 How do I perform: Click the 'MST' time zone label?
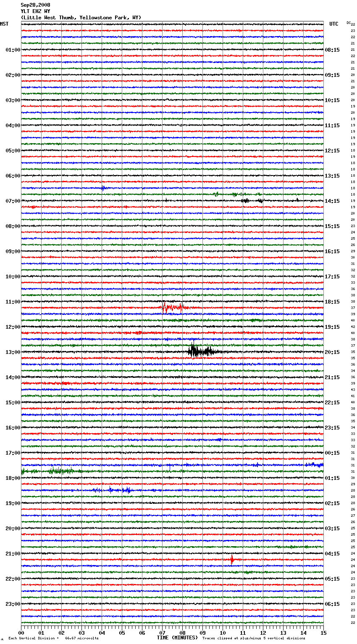[4, 24]
